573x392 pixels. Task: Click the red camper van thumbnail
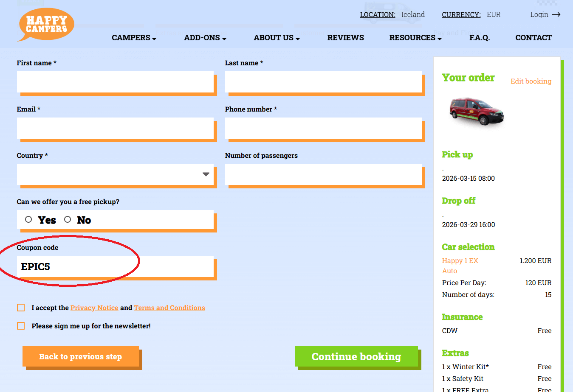click(x=477, y=112)
